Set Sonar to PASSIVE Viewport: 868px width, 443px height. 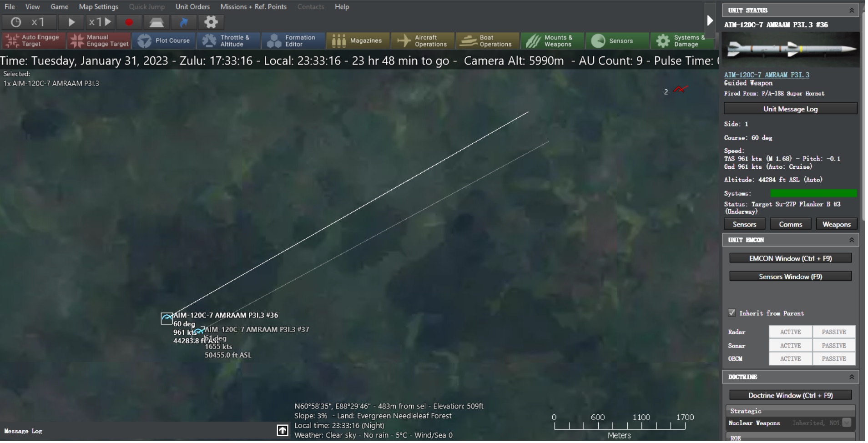pyautogui.click(x=833, y=346)
